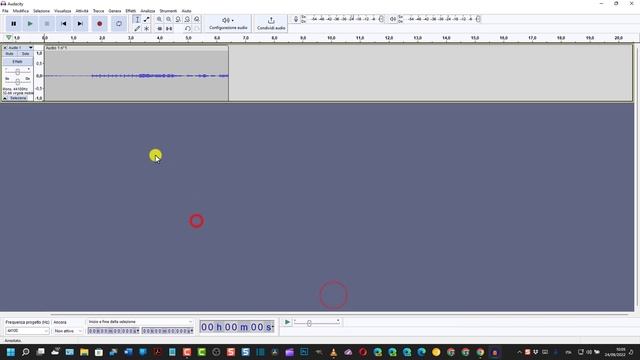This screenshot has height=360, width=640.
Task: Click the Zoom In magnifier
Action: (159, 19)
